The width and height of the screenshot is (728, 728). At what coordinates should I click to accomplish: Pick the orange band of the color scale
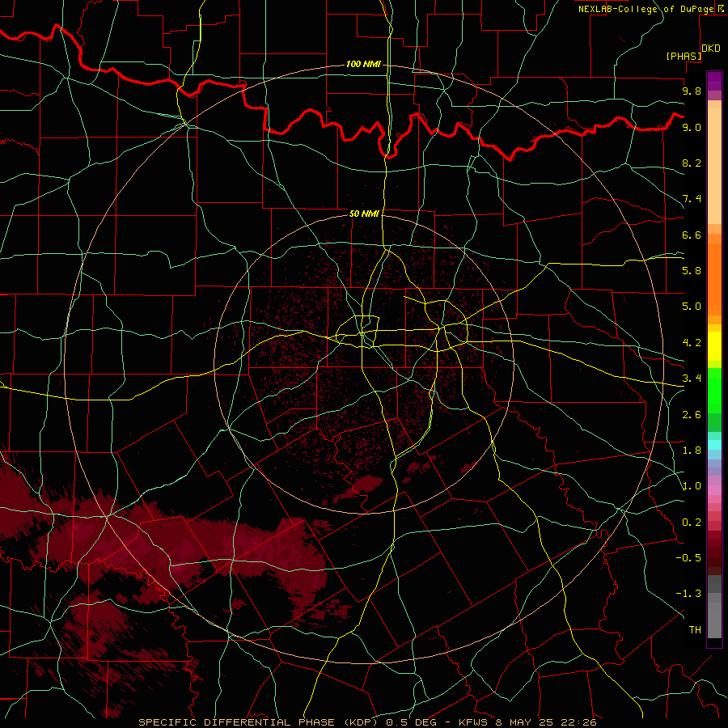point(714,280)
